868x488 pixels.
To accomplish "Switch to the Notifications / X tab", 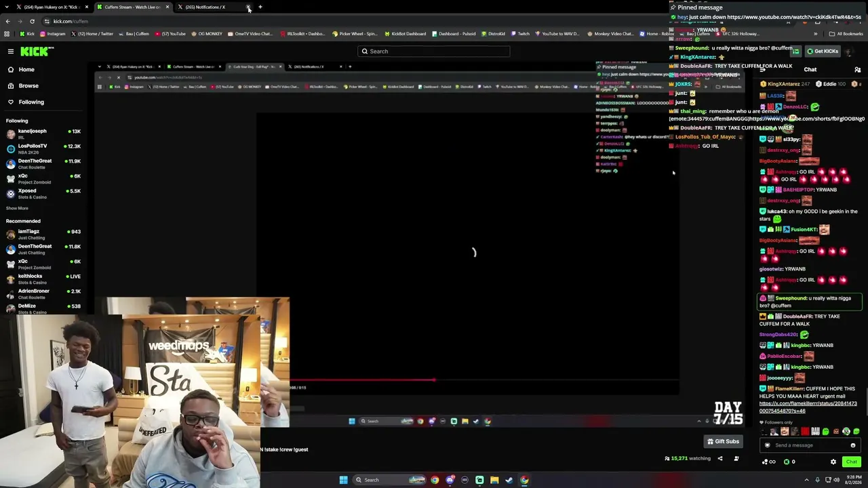I will [214, 7].
